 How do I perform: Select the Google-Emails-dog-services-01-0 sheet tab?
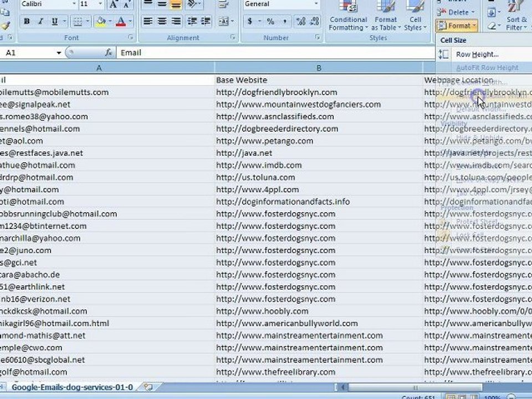(72, 387)
